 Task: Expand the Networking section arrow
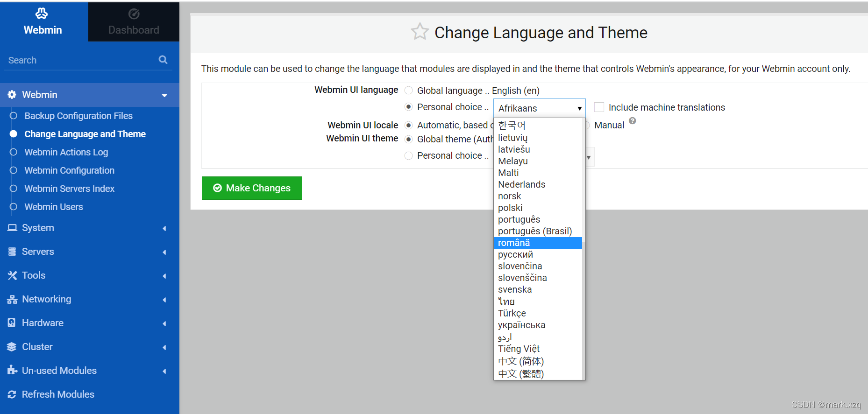coord(164,300)
